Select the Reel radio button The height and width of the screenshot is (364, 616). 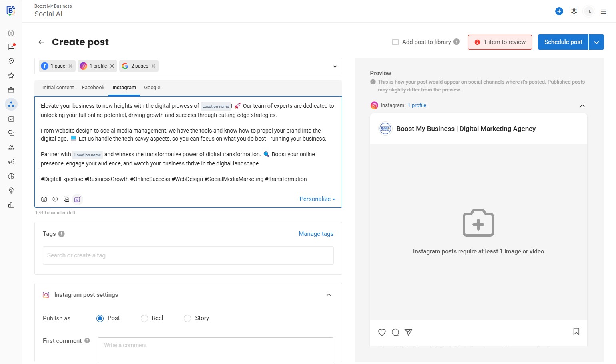144,318
